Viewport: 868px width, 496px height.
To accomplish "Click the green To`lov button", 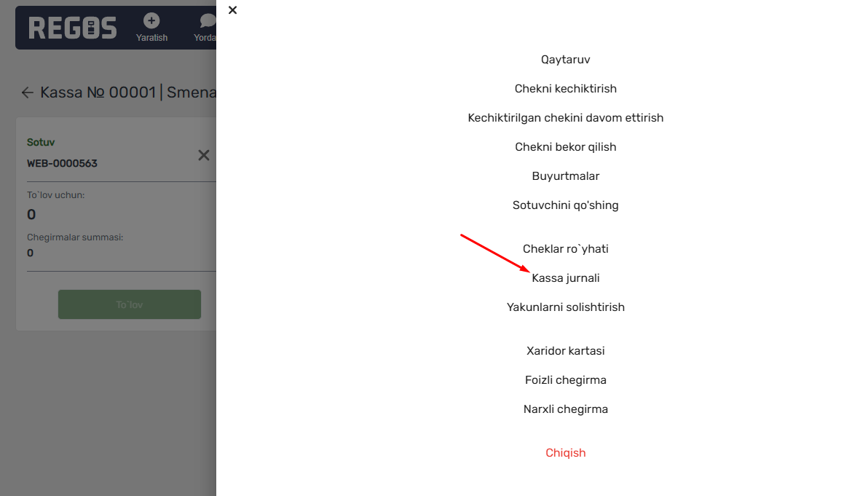I will pos(130,304).
